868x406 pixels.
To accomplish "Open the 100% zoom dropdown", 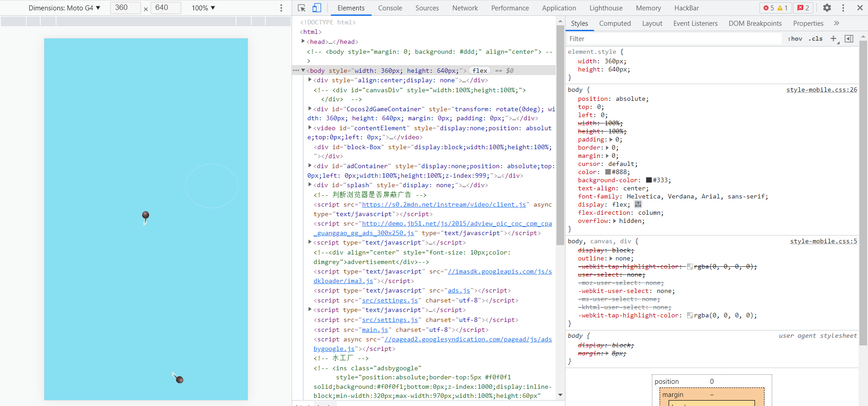I will click(x=203, y=8).
